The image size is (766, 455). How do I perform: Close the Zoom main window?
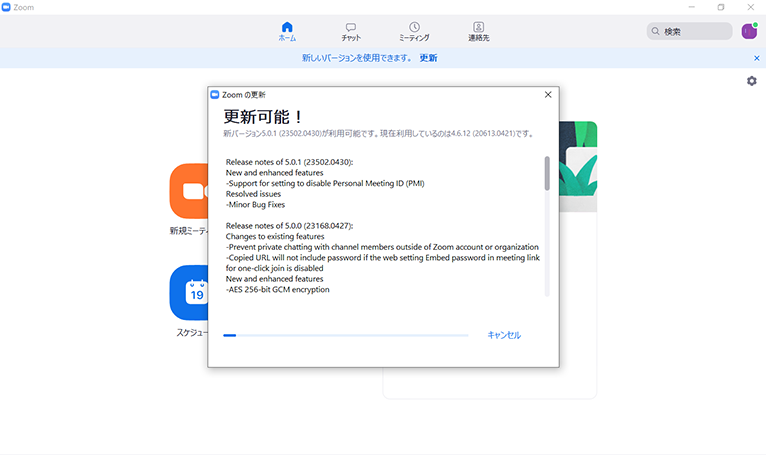coord(751,7)
